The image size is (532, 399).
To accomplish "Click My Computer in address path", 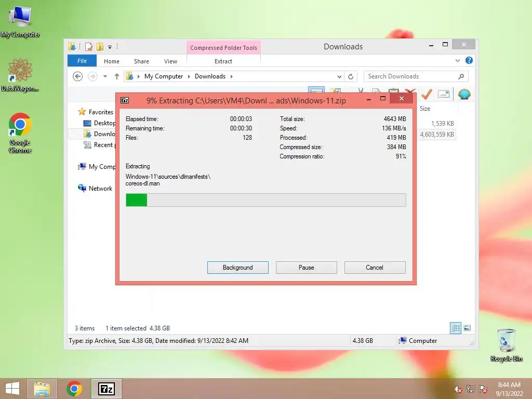I will [164, 76].
